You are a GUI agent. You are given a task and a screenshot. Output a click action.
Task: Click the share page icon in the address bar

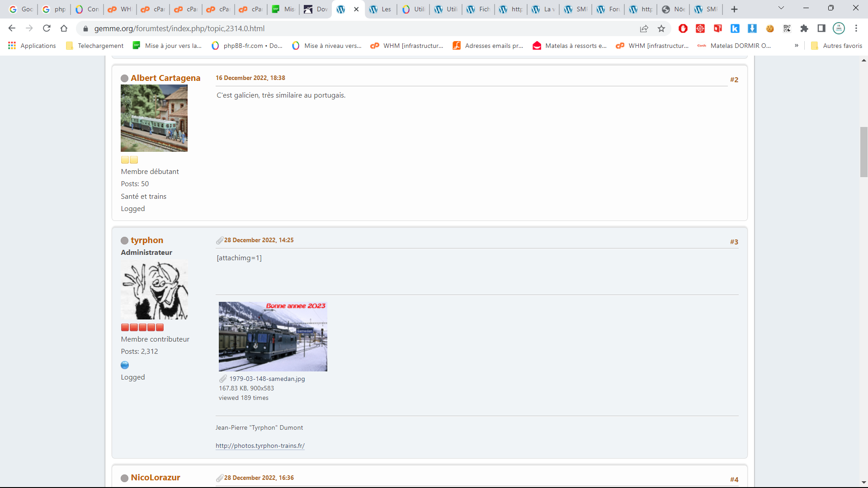tap(644, 28)
